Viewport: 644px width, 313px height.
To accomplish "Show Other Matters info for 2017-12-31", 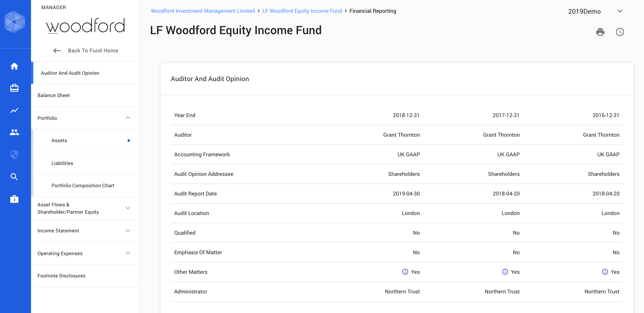I will point(505,272).
